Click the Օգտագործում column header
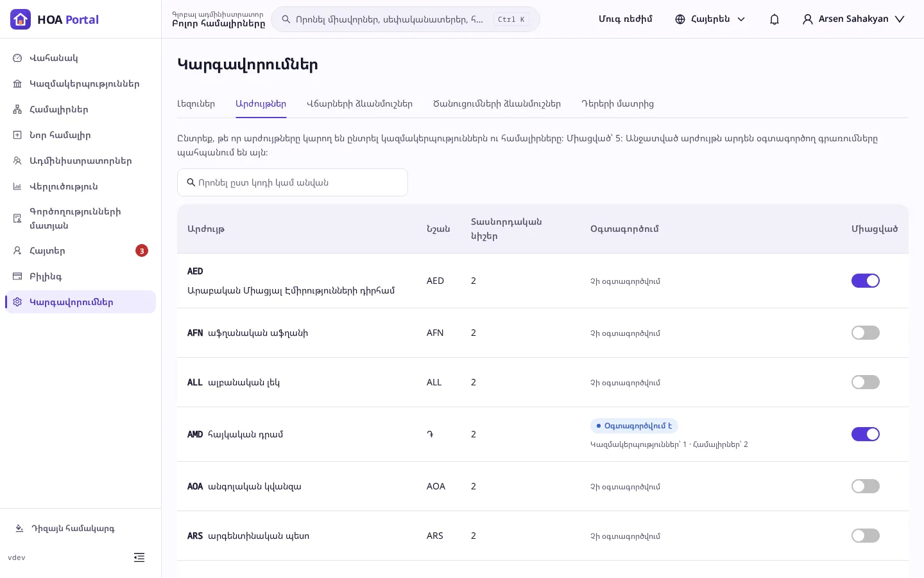924x578 pixels. pos(624,229)
